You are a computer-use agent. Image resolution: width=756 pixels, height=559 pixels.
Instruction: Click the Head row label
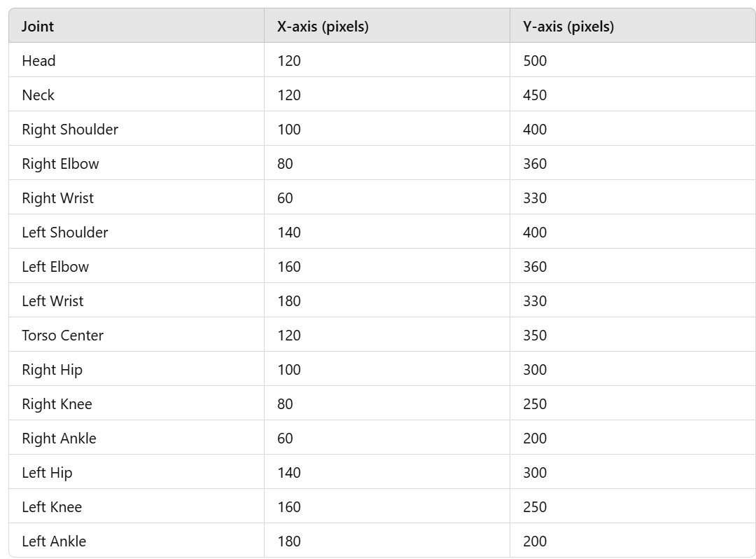[x=38, y=60]
